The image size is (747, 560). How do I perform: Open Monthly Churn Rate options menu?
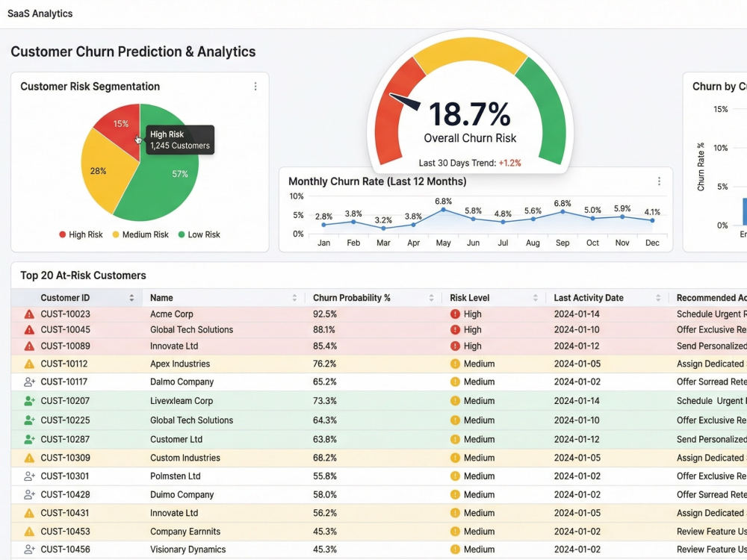click(659, 181)
